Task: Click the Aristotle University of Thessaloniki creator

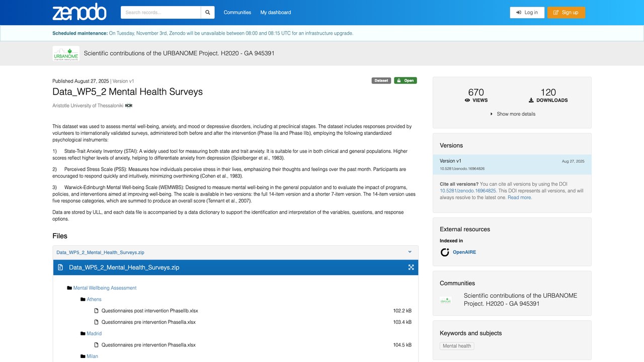Action: tap(88, 106)
